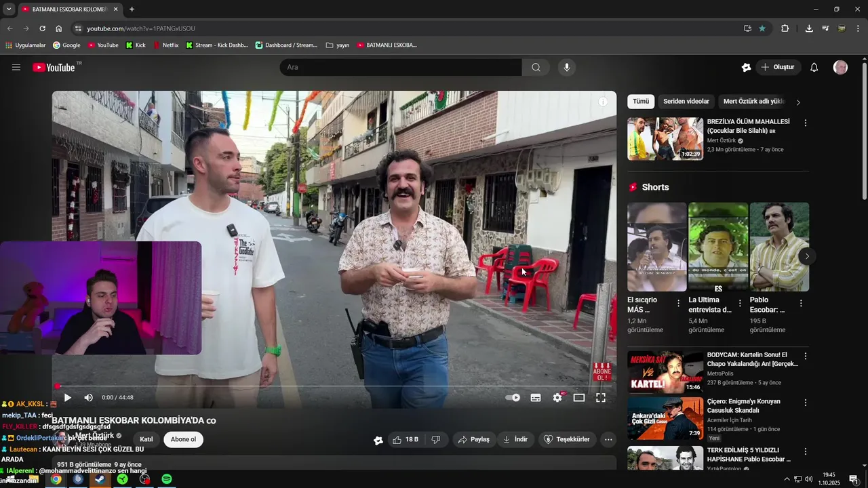Click the search magnifier button

pos(536,67)
